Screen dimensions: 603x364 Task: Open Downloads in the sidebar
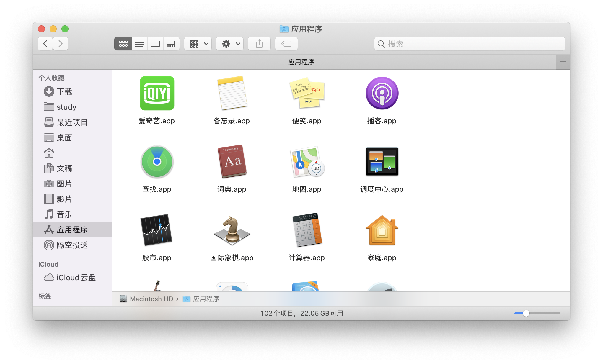point(64,92)
